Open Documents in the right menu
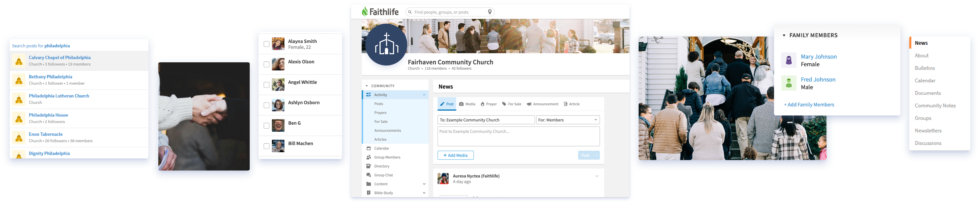 (x=928, y=93)
